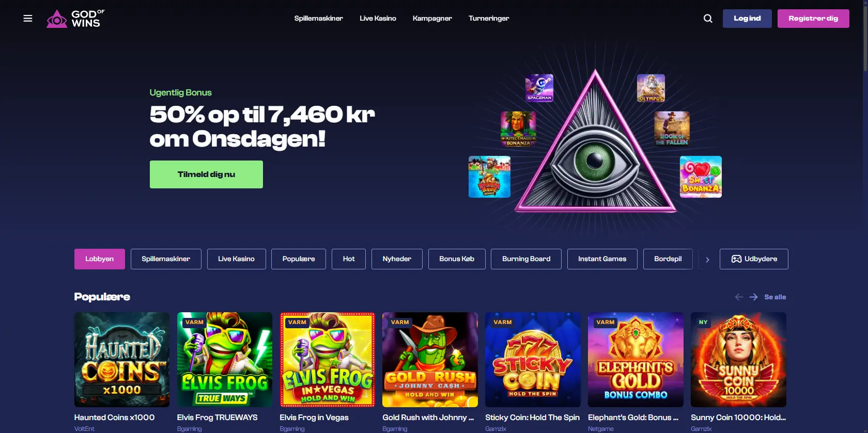Click the Spaceman game icon
The image size is (868, 433).
tap(539, 88)
